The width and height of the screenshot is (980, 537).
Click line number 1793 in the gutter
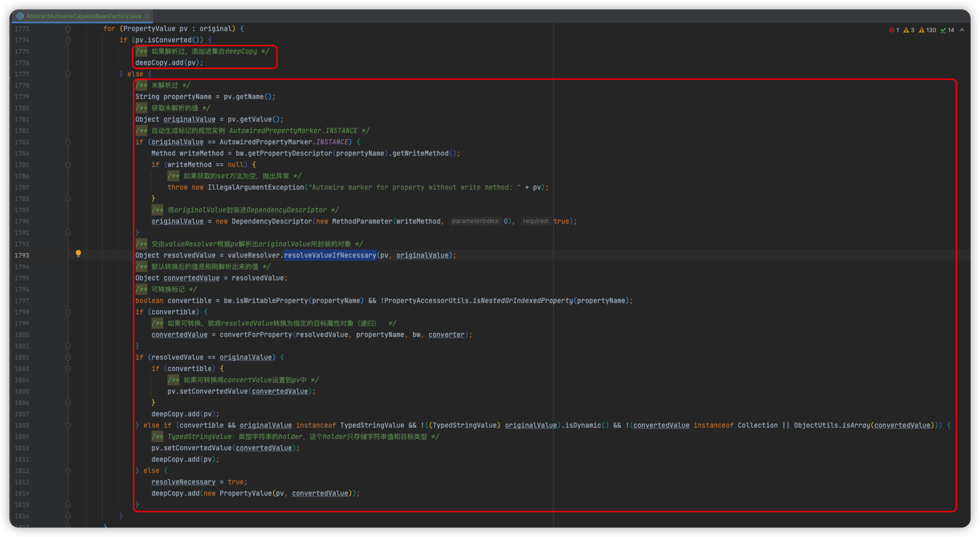point(22,256)
